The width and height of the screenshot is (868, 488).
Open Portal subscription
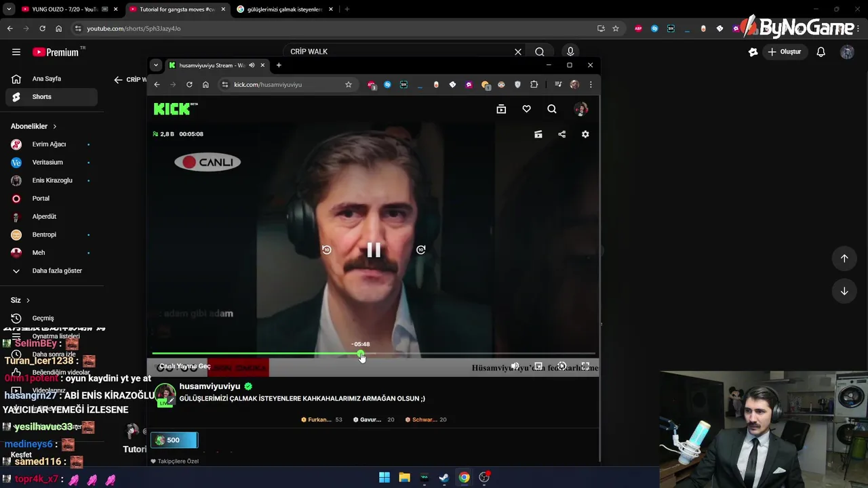(x=52, y=199)
